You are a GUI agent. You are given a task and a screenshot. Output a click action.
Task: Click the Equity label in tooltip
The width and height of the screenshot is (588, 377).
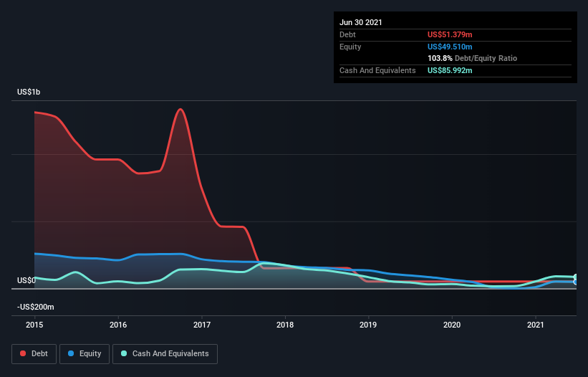tap(350, 47)
